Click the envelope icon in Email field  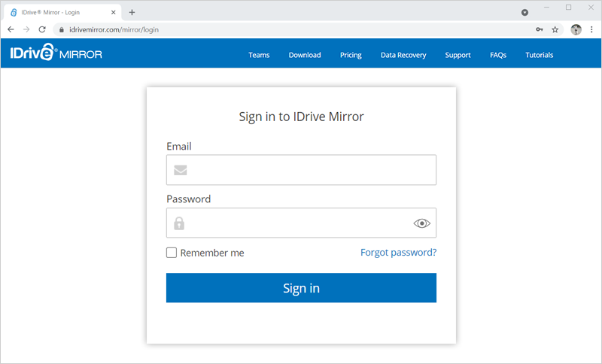[180, 170]
